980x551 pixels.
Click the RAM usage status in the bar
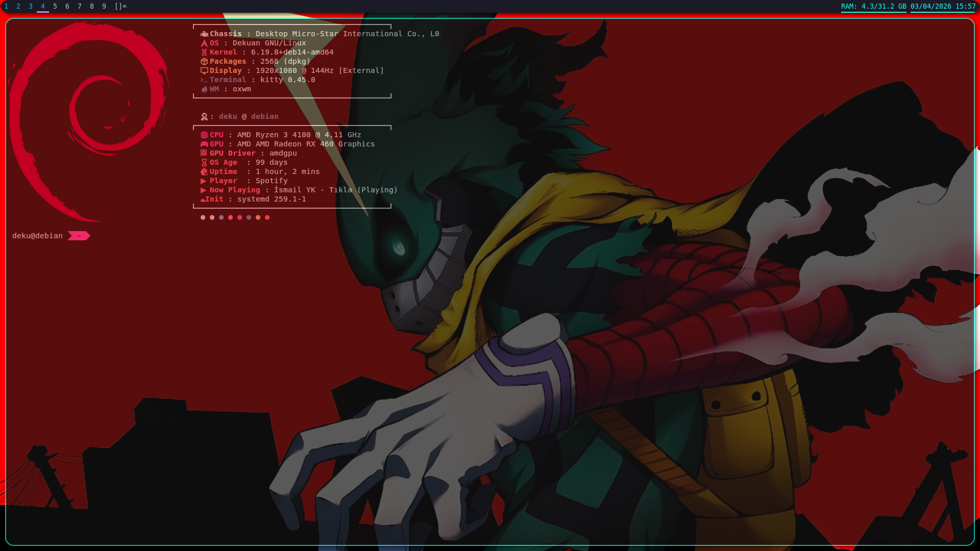(x=874, y=6)
